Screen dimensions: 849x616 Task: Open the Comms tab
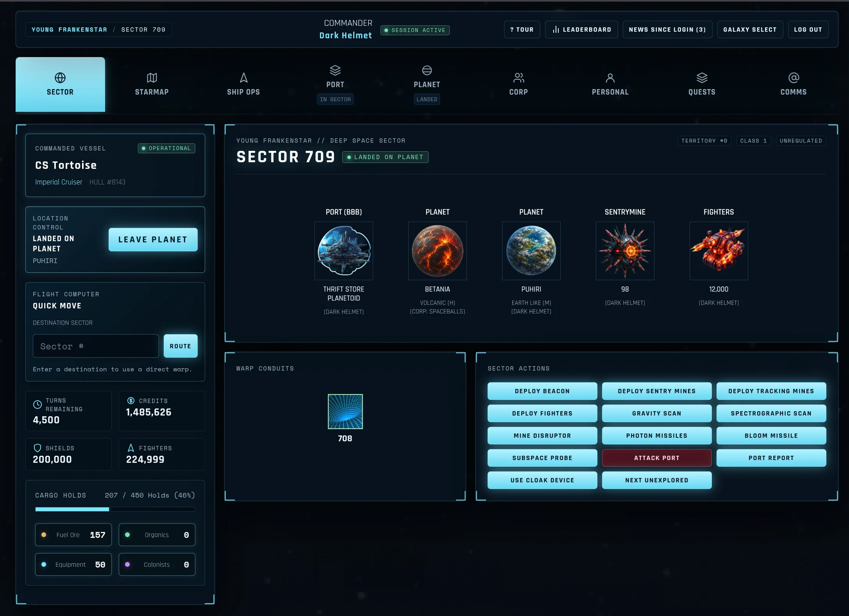794,84
